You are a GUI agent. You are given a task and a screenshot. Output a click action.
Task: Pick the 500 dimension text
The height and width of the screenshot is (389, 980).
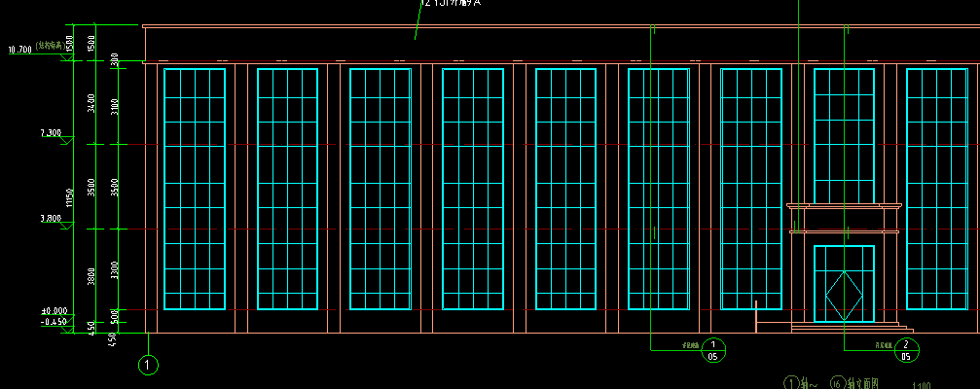114,316
